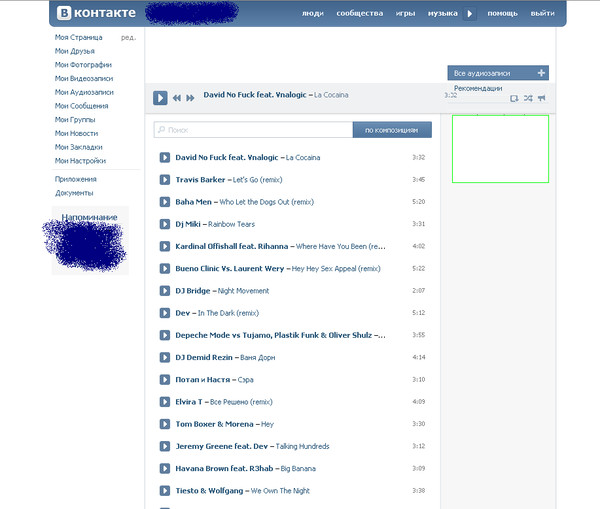The image size is (600, 509).
Task: Play Elvira T Все Решено remix
Action: coord(165,402)
